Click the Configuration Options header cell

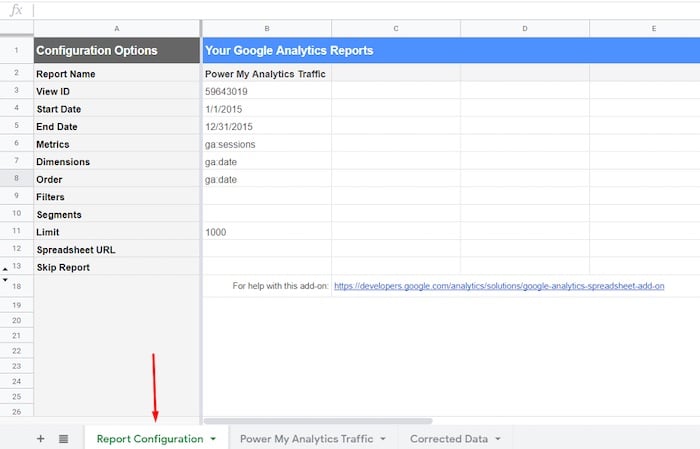pyautogui.click(x=117, y=50)
